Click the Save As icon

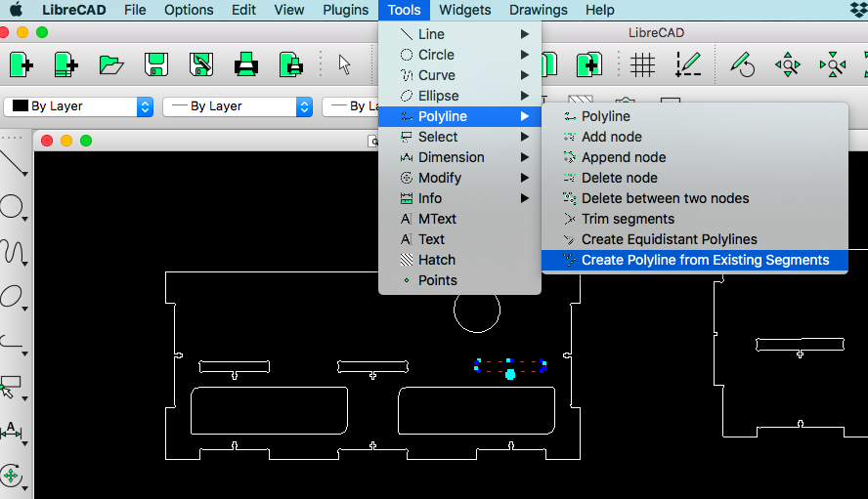tap(201, 64)
